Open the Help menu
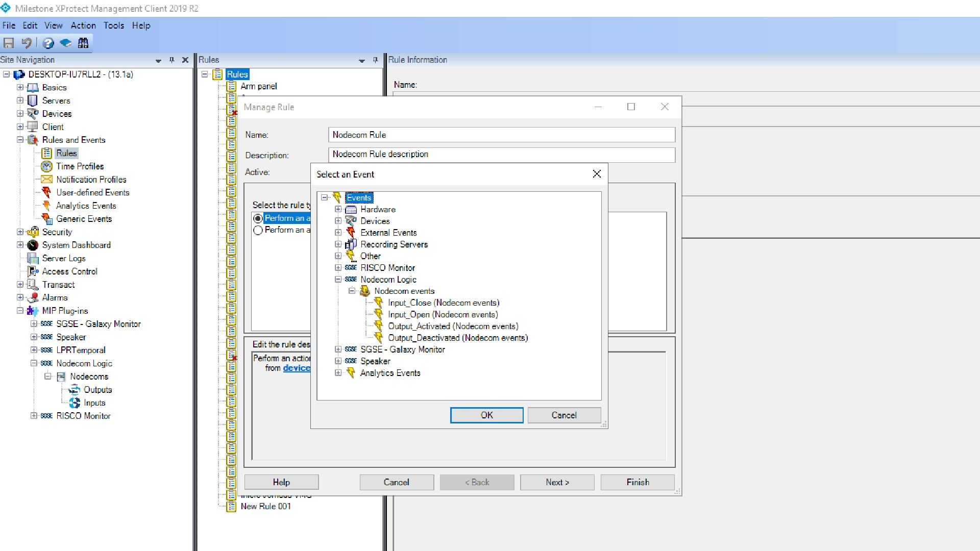Screen dimensions: 980x551 pos(141,26)
